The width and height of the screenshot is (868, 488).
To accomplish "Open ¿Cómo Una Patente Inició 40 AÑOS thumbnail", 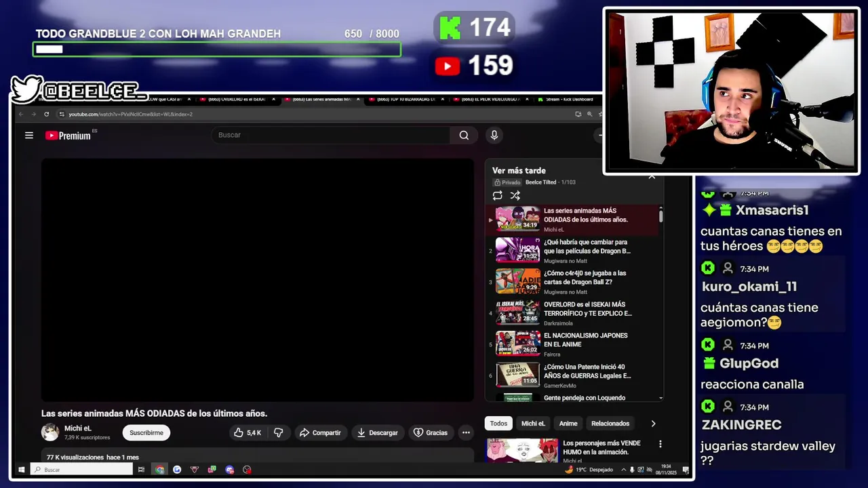I will (517, 374).
